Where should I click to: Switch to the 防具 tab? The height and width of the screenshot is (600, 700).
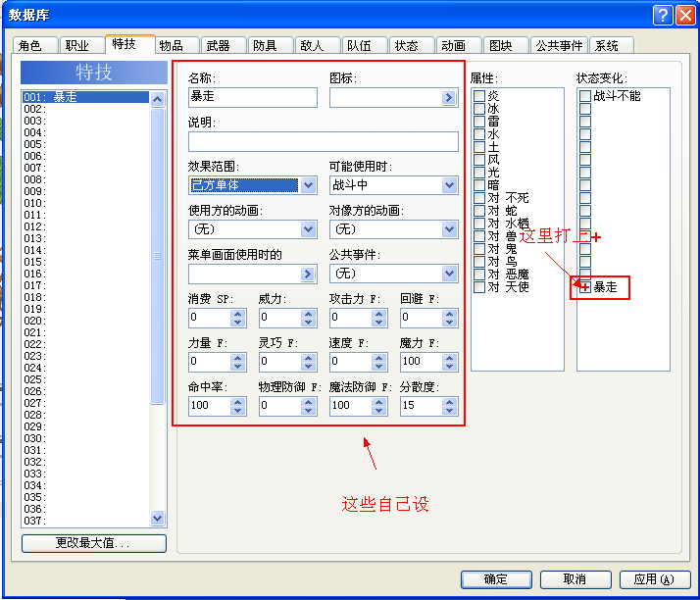(270, 45)
